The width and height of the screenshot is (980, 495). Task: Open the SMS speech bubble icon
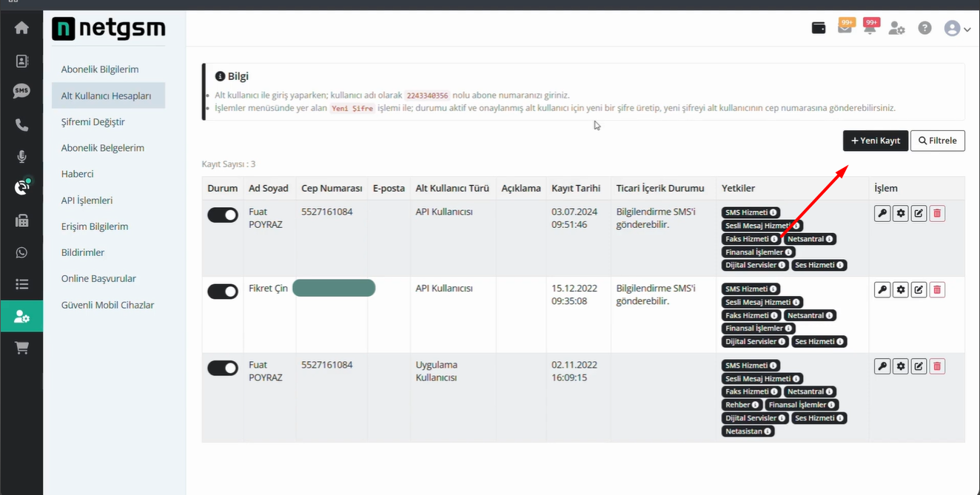click(x=21, y=91)
